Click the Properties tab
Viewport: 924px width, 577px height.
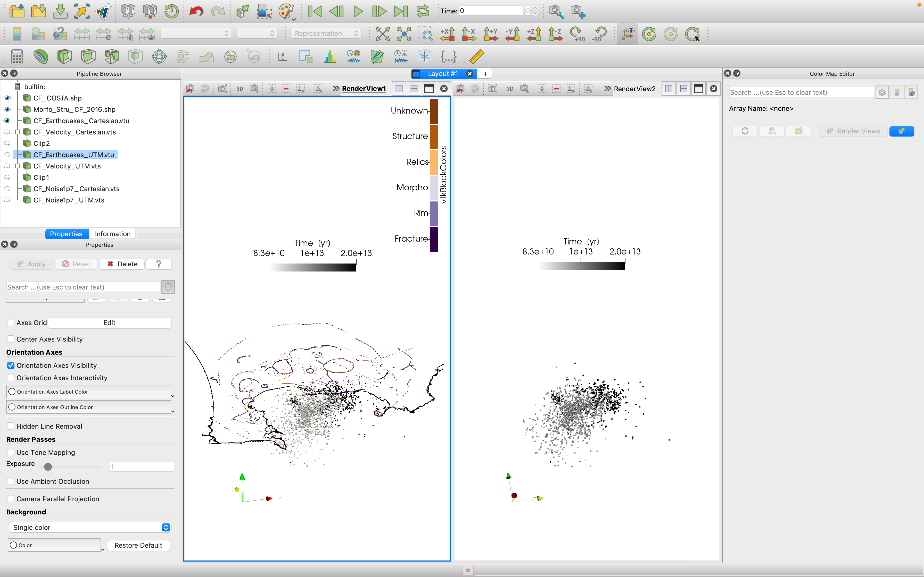pyautogui.click(x=66, y=233)
